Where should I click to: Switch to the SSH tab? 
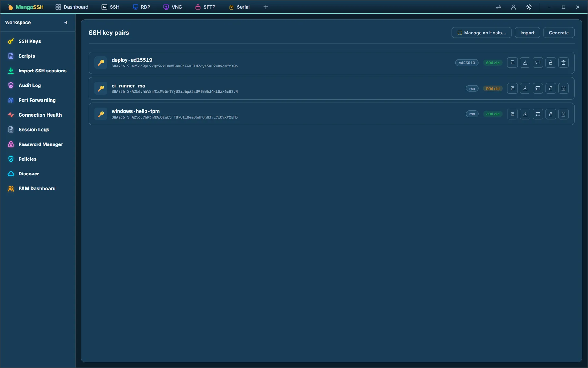point(111,7)
